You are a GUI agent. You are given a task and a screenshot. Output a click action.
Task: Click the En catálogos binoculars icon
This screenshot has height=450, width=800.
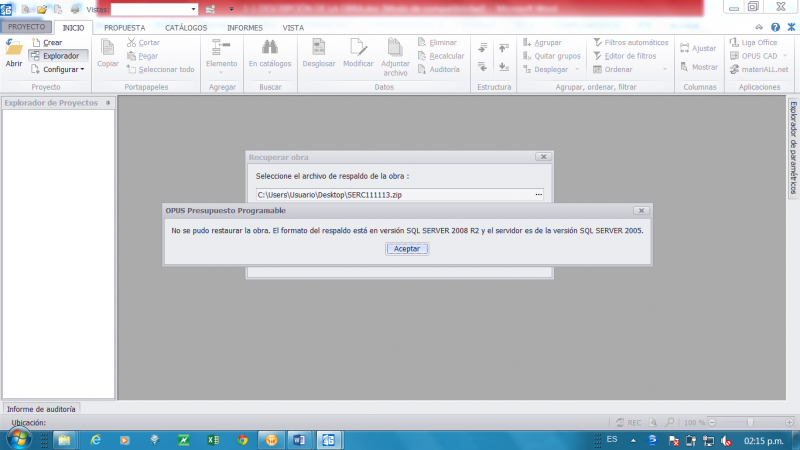269,48
